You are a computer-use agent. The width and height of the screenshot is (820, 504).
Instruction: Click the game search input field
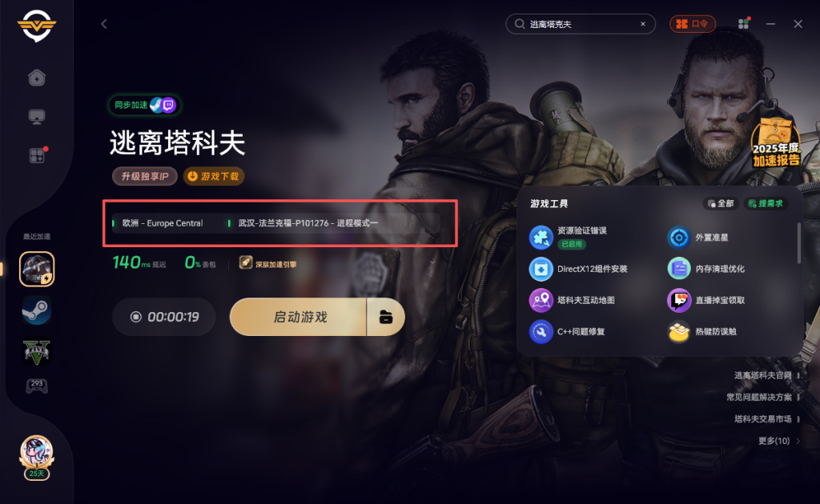coord(581,24)
